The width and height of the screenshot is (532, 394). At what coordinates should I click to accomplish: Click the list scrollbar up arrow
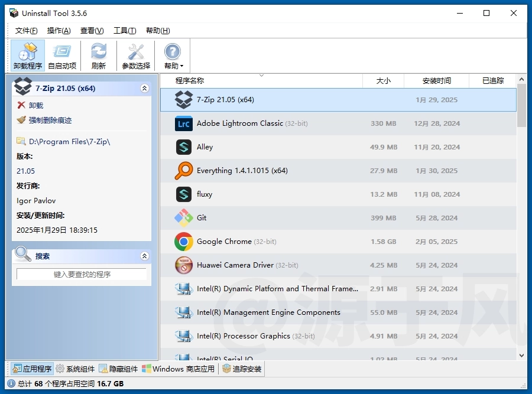tap(522, 79)
